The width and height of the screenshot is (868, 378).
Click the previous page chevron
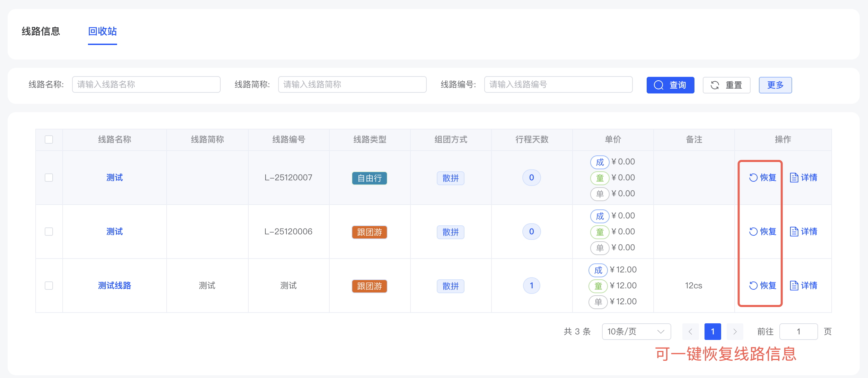pos(690,331)
